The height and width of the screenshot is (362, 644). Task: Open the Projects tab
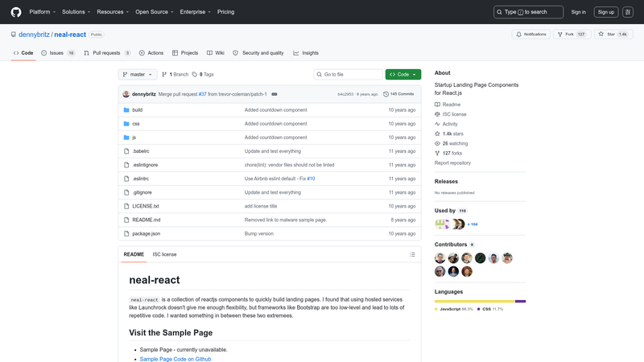(185, 53)
